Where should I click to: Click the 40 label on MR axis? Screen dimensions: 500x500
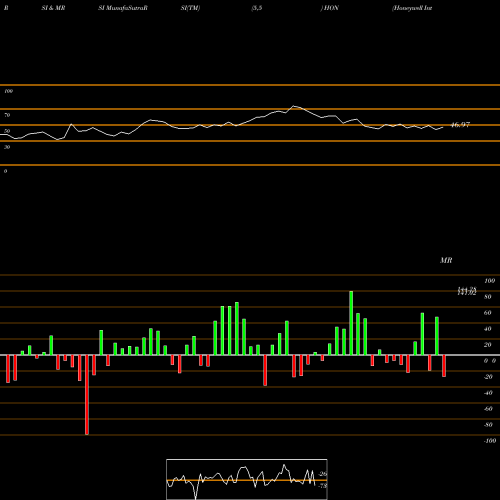click(488, 329)
